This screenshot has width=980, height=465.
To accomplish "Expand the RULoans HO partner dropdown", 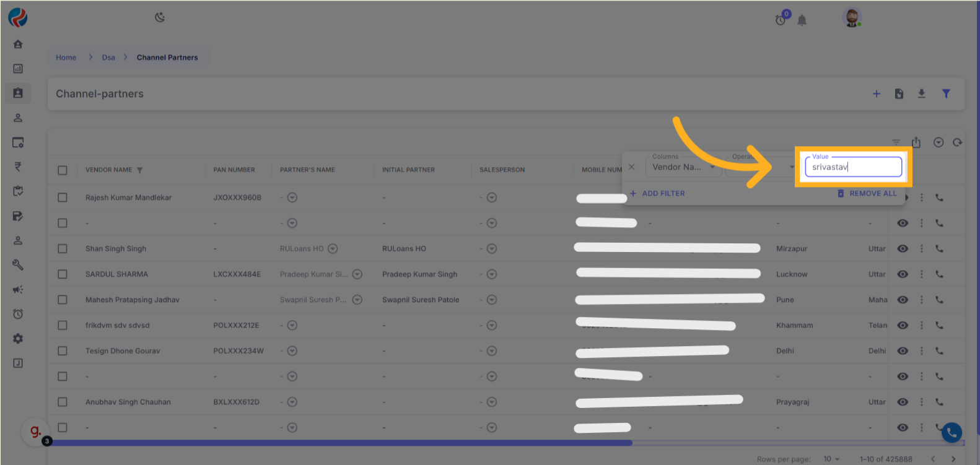I will click(333, 249).
